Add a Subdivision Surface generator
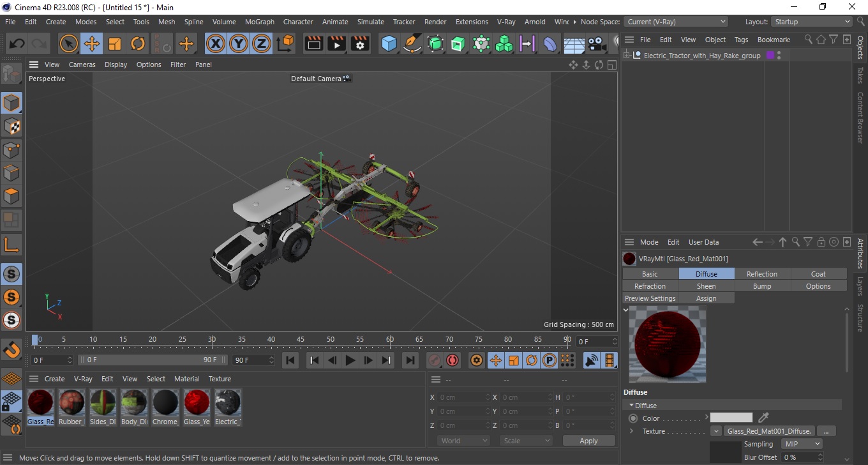 (435, 44)
